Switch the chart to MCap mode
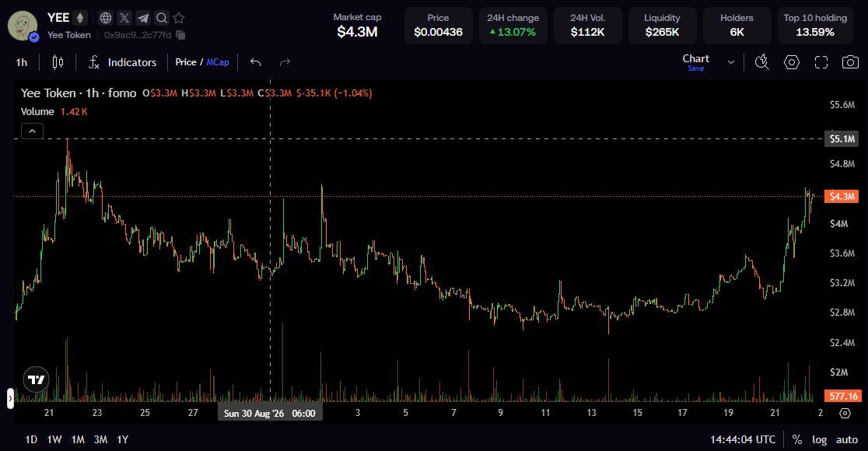 (218, 62)
